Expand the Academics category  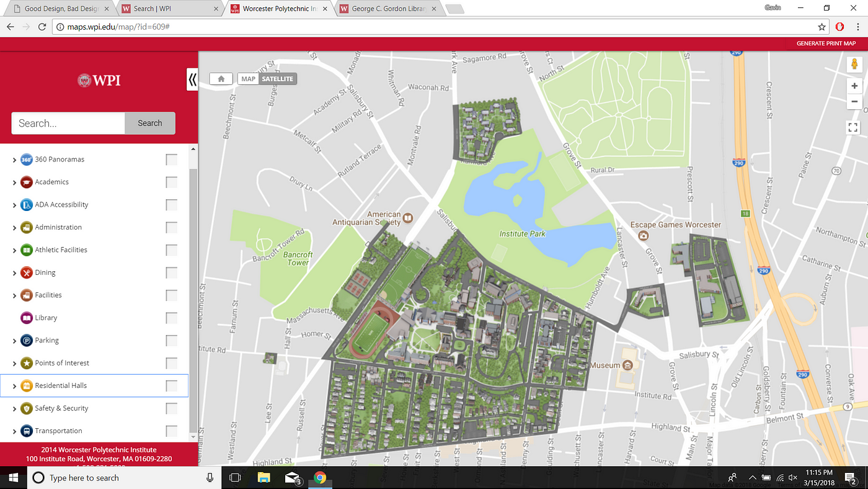tap(14, 182)
